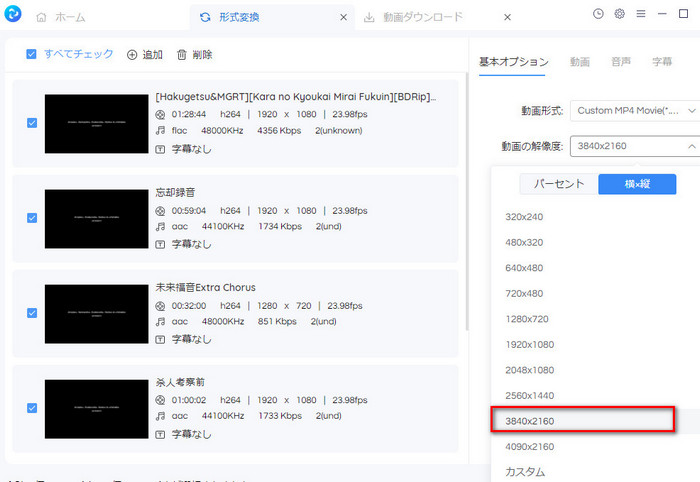This screenshot has height=482, width=700.
Task: Uncheck the Hakugetsu&MGRT video checkbox
Action: tap(32, 123)
